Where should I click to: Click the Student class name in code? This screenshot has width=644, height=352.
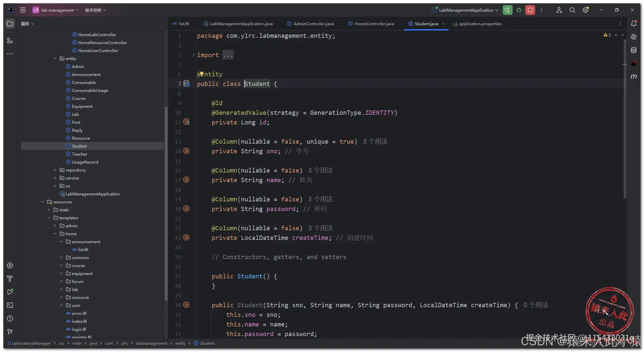point(257,84)
